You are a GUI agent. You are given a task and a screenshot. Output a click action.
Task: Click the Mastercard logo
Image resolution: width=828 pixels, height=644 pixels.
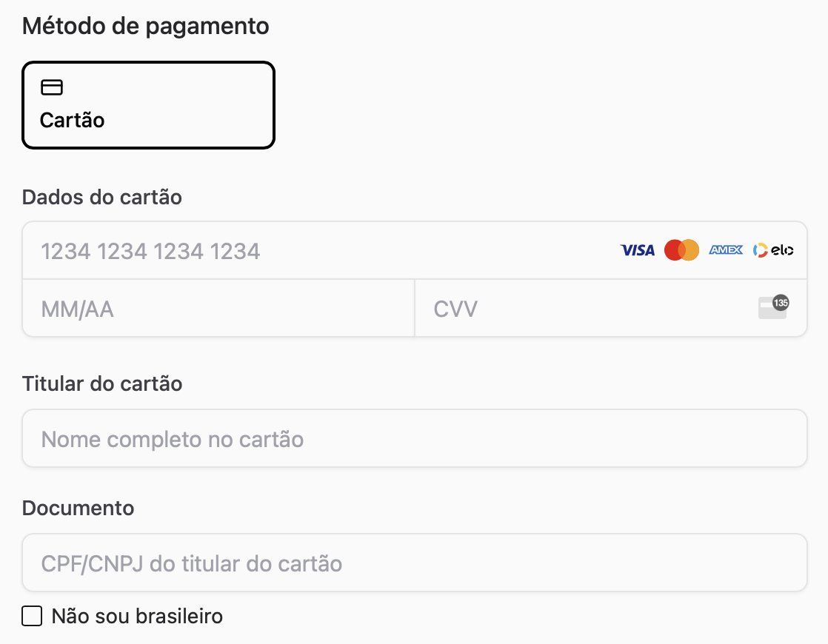pos(681,250)
